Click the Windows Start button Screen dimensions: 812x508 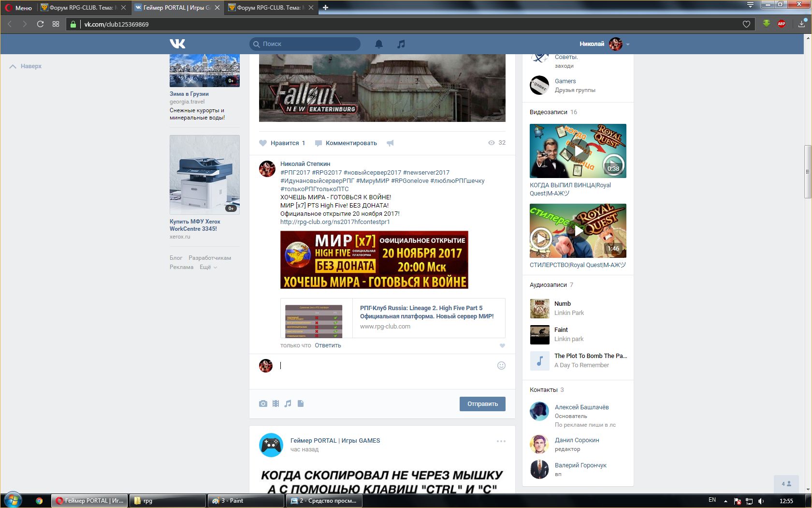pyautogui.click(x=13, y=500)
